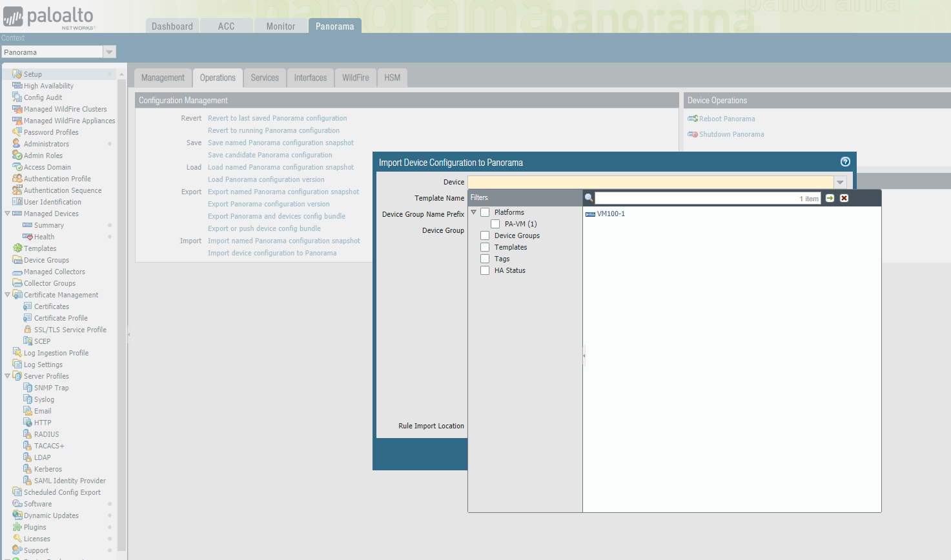Click the Device combo box field
The height and width of the screenshot is (560, 951).
[x=651, y=182]
